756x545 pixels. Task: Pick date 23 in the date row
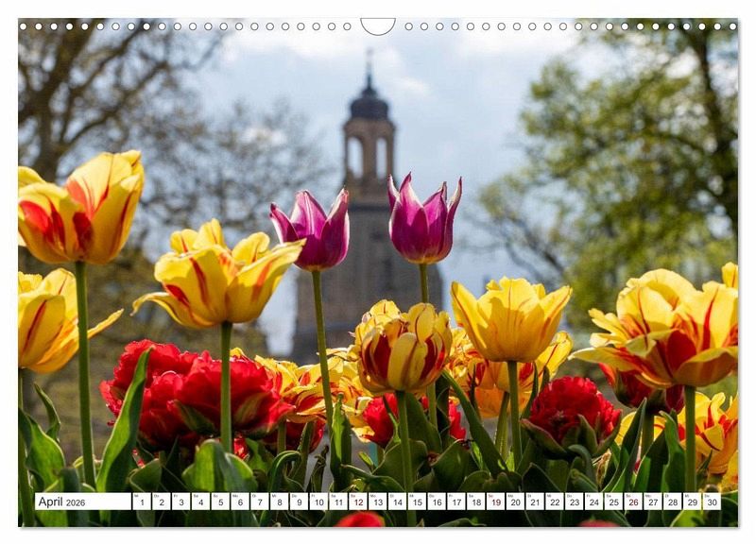pyautogui.click(x=575, y=502)
